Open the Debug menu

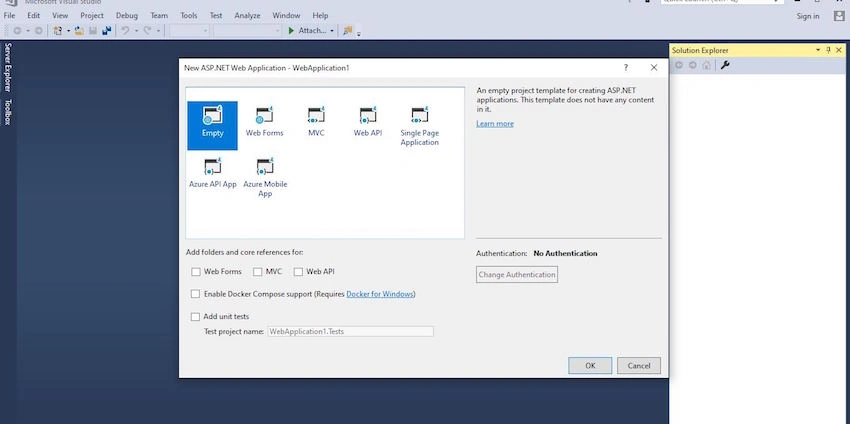click(x=127, y=16)
